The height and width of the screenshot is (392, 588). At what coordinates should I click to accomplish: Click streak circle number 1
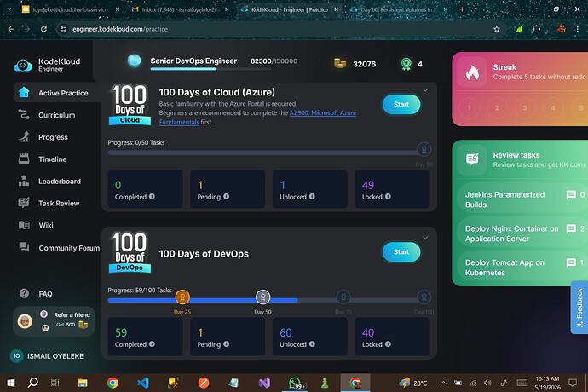coord(469,108)
